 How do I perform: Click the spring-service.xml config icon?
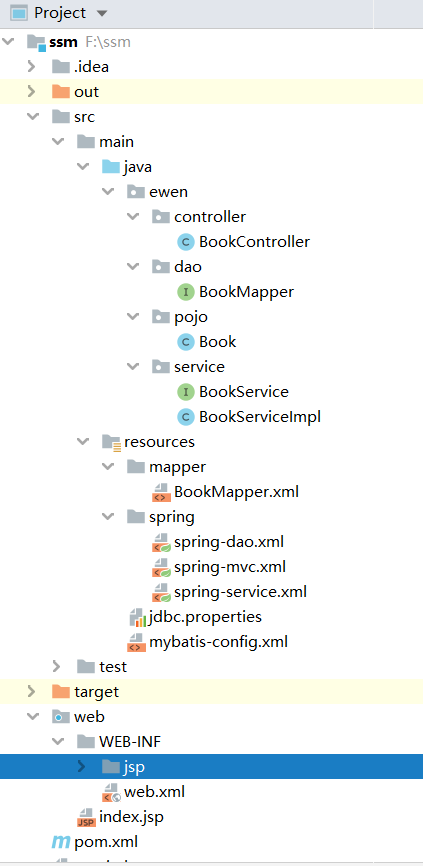(161, 592)
